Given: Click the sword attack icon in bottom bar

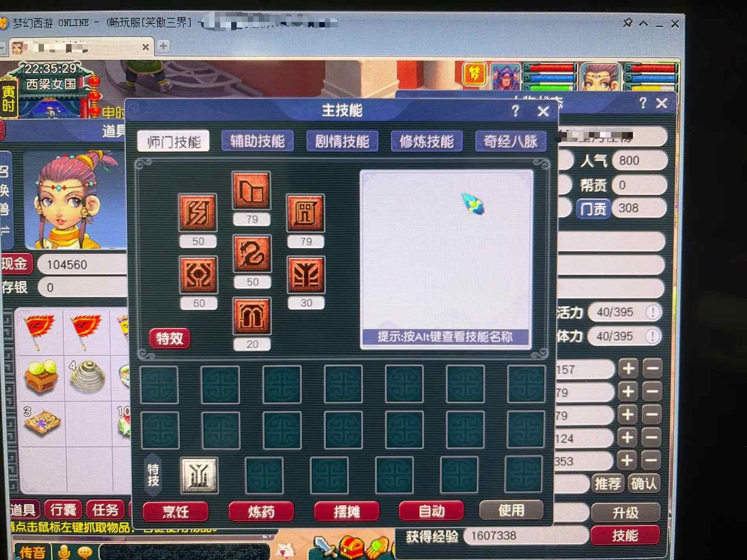Looking at the screenshot, I should point(325,547).
